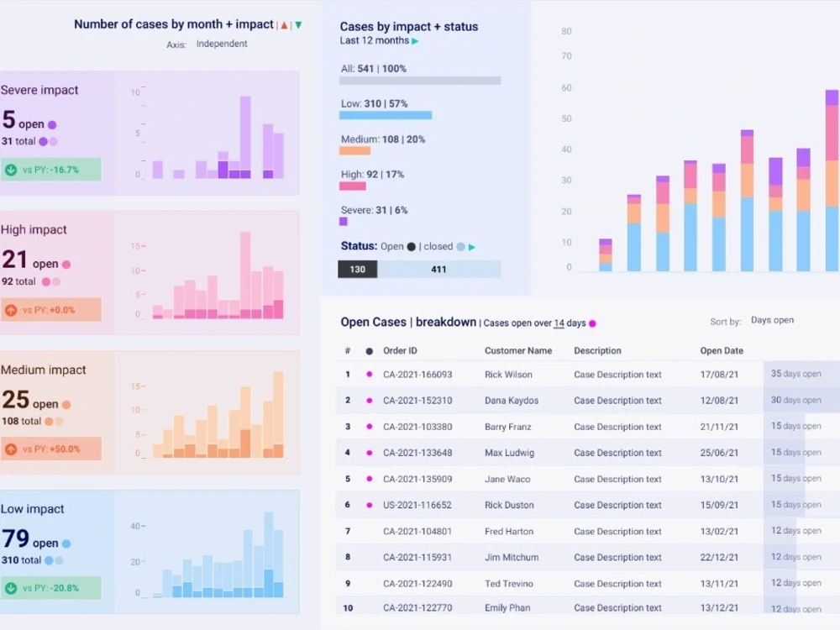Click the orange ascending sort triangle icon
The width and height of the screenshot is (840, 630).
283,24
